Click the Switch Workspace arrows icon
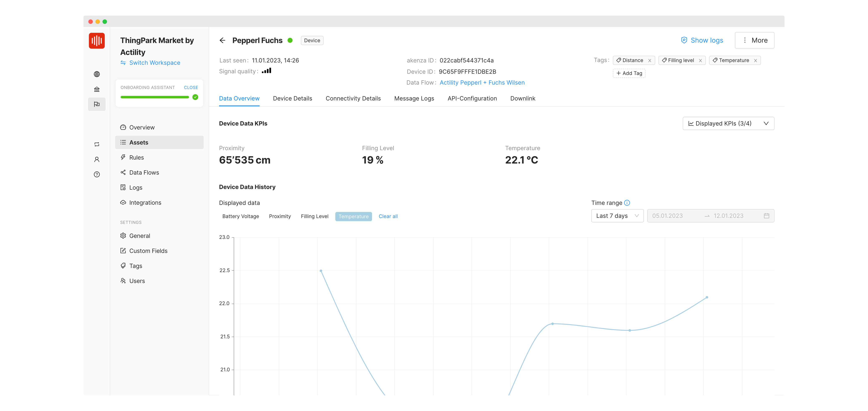This screenshot has width=868, height=411. [123, 63]
